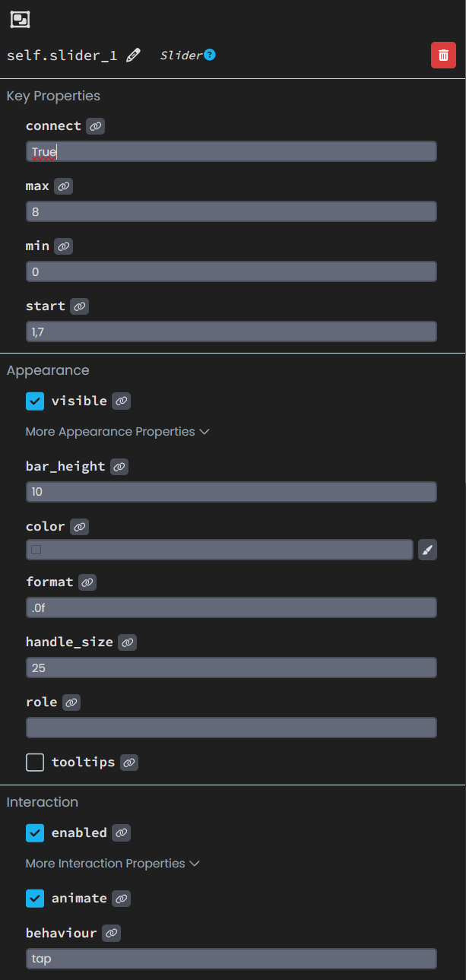Select the Key Properties section header
Image resolution: width=466 pixels, height=980 pixels.
pyautogui.click(x=52, y=95)
